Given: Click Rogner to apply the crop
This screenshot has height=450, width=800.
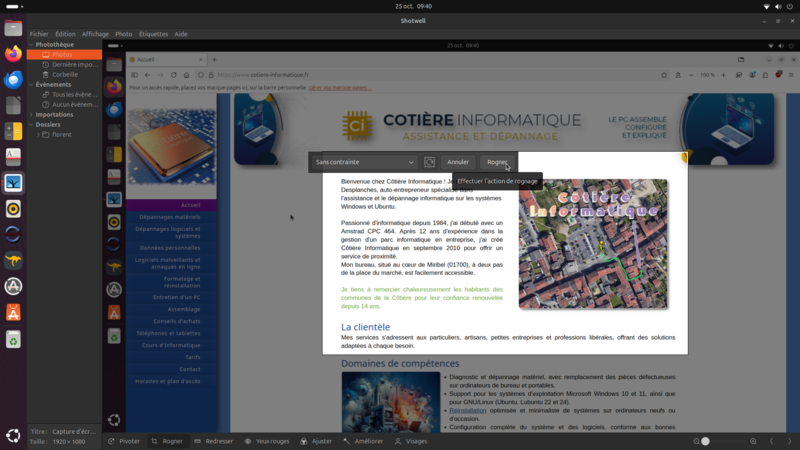Looking at the screenshot, I should (x=497, y=162).
